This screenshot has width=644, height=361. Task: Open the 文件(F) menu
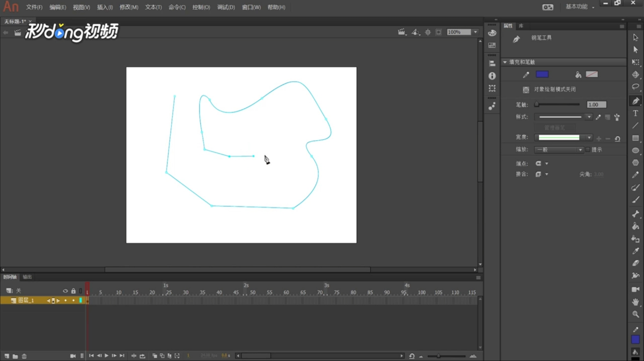tap(34, 8)
